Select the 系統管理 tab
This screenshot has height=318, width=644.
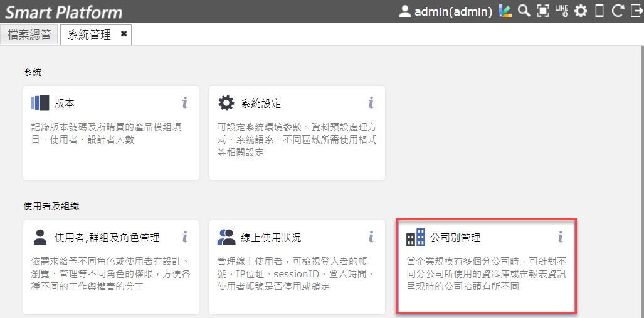tap(90, 35)
